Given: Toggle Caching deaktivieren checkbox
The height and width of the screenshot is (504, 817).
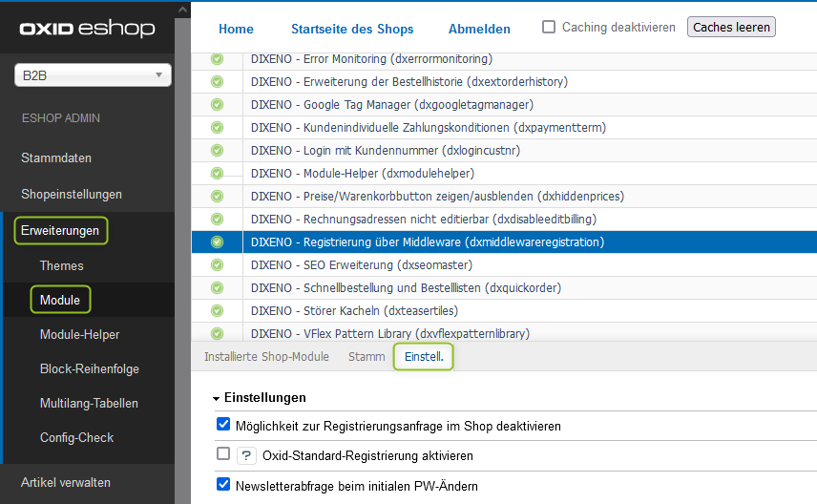Looking at the screenshot, I should pyautogui.click(x=549, y=27).
